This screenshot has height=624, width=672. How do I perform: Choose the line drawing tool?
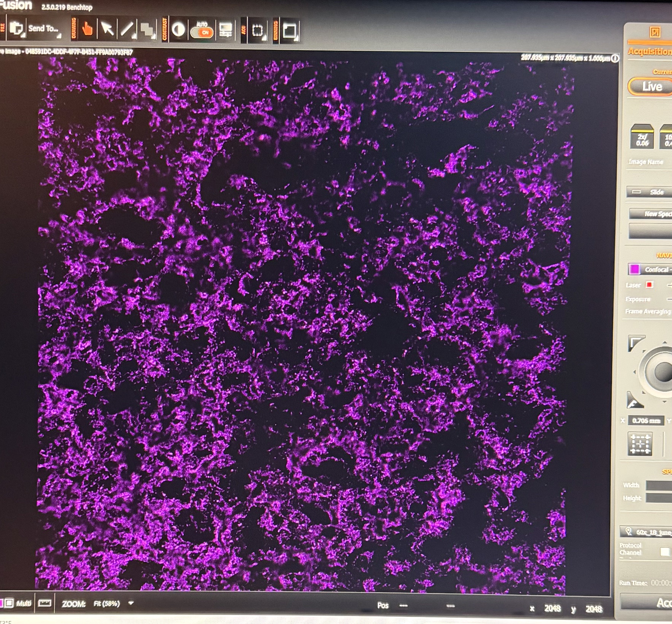tap(128, 30)
